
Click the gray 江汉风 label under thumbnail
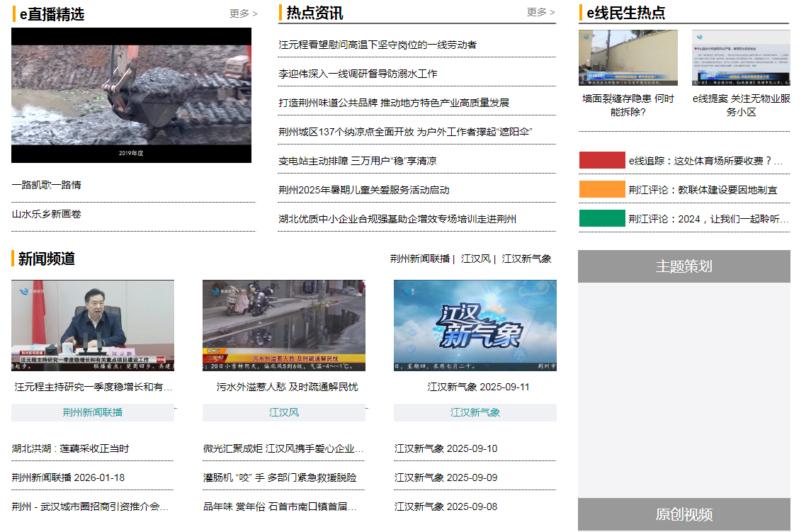[x=284, y=412]
